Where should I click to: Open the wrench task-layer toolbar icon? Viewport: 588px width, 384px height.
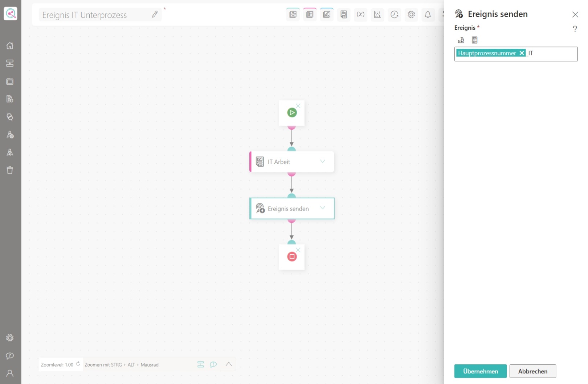pyautogui.click(x=293, y=15)
